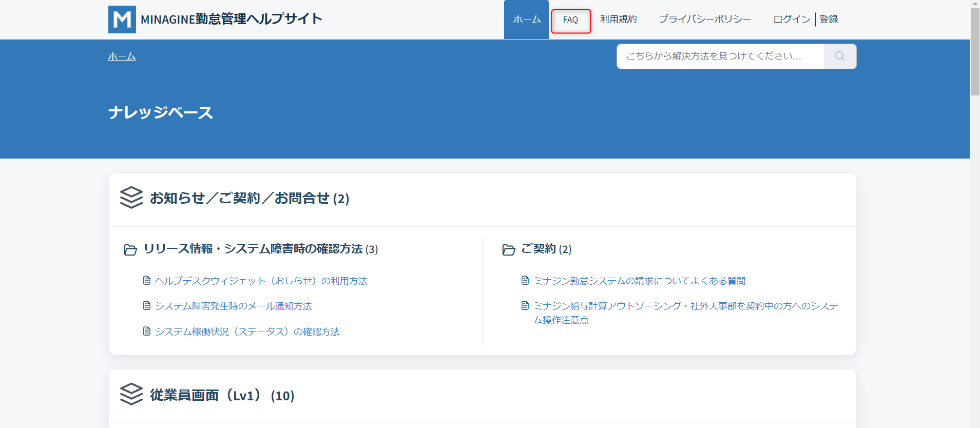Click the ホーム breadcrumb link
980x428 pixels.
point(122,56)
